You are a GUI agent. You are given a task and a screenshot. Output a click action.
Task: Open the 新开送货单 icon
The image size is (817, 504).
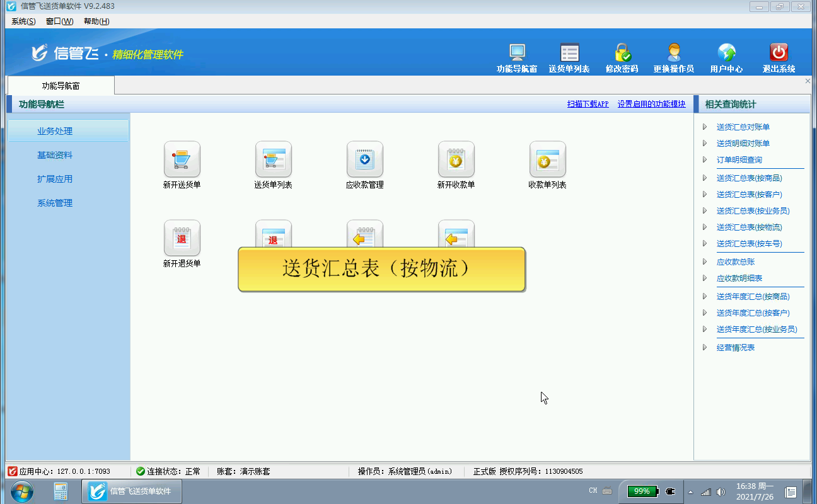coord(182,159)
